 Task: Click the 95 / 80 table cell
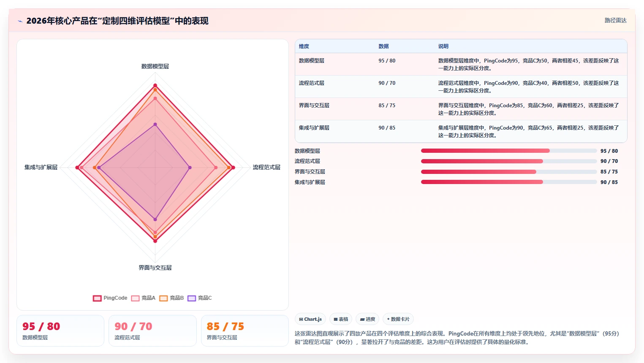coord(387,61)
